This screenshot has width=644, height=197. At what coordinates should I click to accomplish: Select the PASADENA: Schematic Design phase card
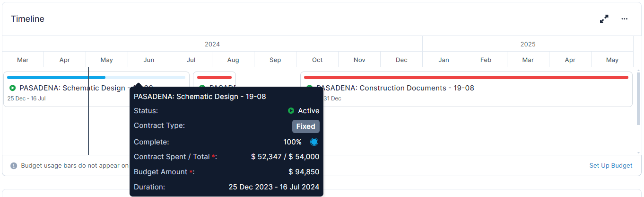click(96, 89)
